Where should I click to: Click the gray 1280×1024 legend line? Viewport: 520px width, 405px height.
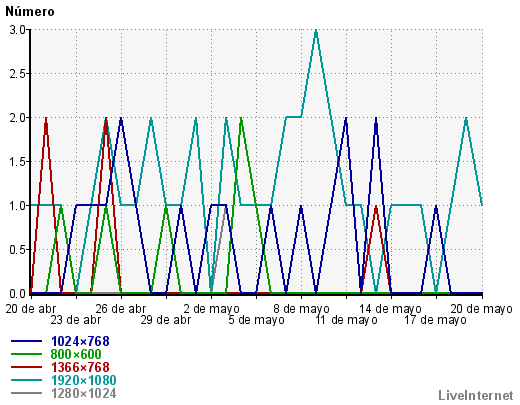click(x=27, y=393)
